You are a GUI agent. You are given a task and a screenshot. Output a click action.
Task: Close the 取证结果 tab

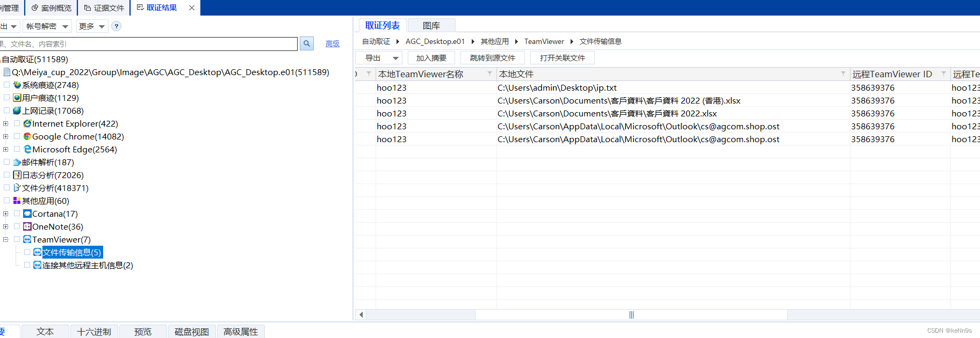tap(192, 8)
